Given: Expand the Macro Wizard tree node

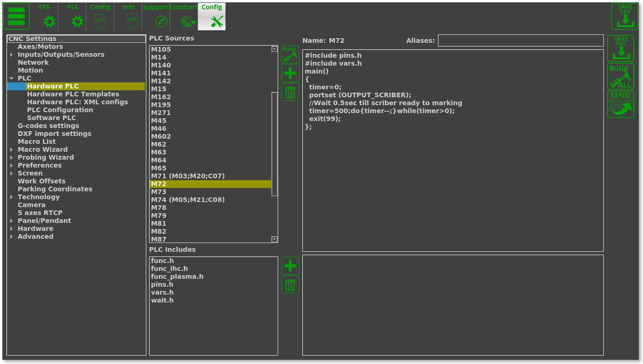Looking at the screenshot, I should click(12, 150).
